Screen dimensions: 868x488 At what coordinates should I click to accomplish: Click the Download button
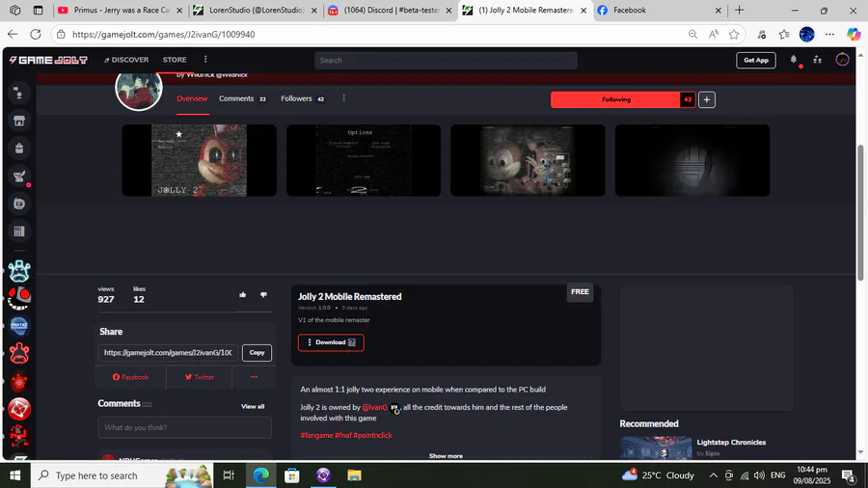tap(331, 342)
